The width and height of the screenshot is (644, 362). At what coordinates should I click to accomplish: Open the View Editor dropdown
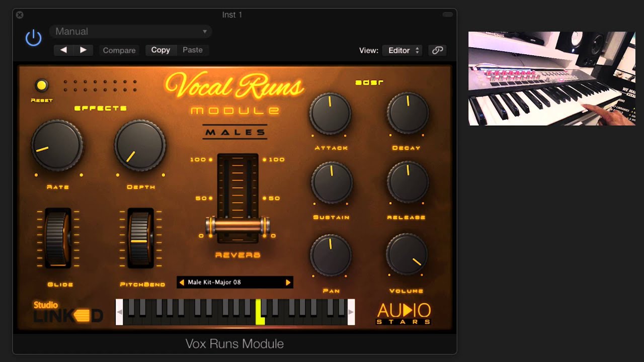[403, 50]
